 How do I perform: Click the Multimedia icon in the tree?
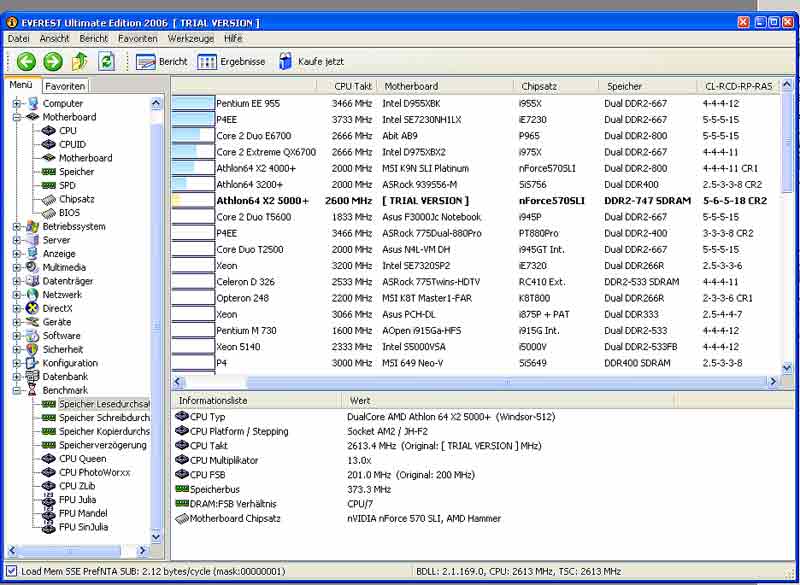point(32,267)
